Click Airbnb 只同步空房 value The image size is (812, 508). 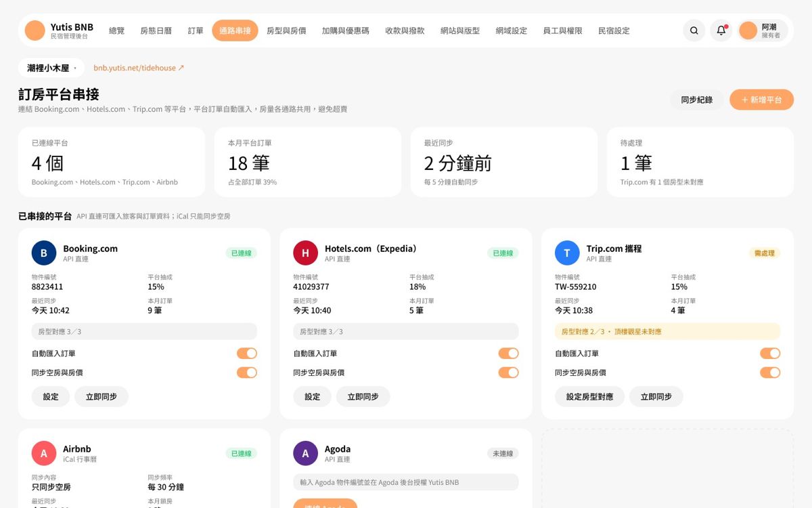point(51,487)
